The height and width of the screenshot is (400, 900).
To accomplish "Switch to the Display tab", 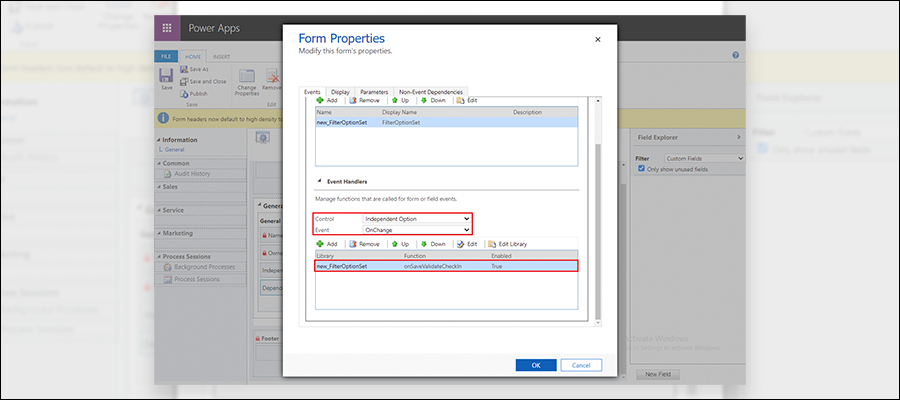I will (x=340, y=92).
